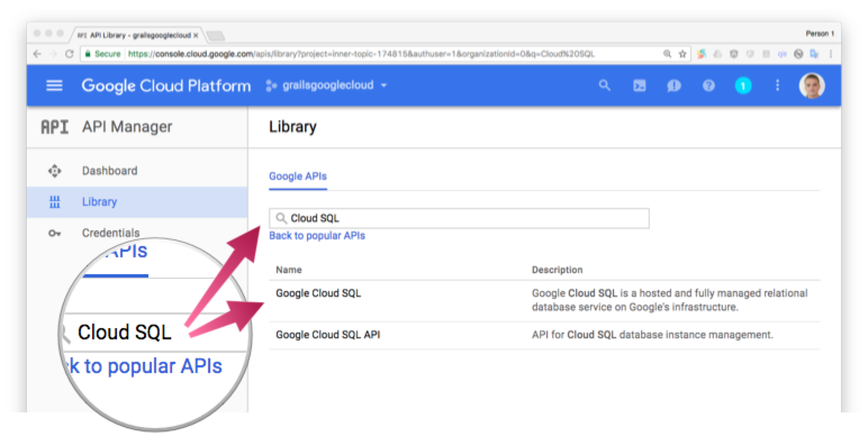
Task: Click the Dashboard sidebar icon
Action: pos(55,170)
